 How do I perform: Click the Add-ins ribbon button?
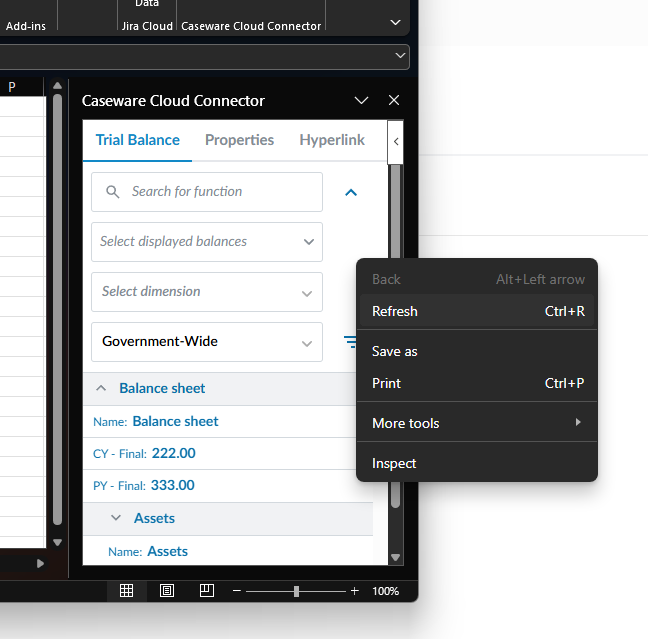click(26, 26)
